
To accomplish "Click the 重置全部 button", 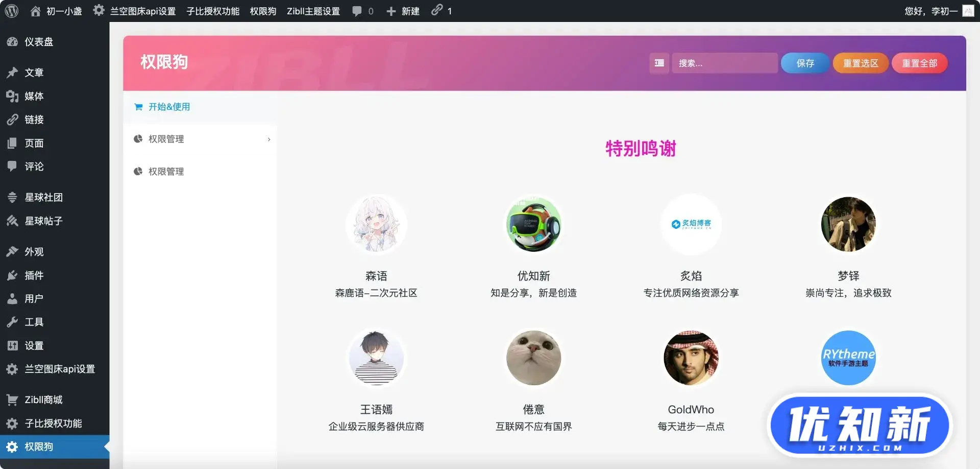I will [x=919, y=63].
